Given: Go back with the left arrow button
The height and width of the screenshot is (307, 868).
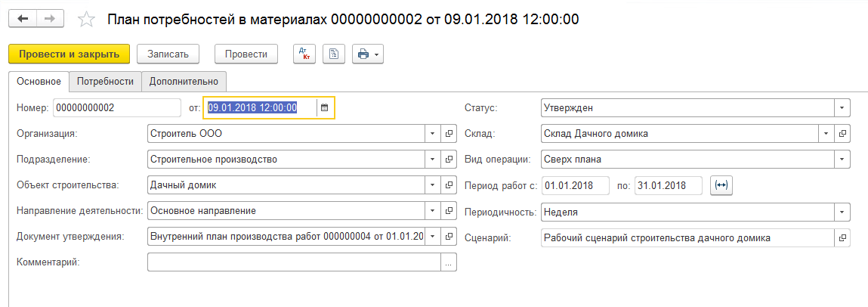Looking at the screenshot, I should pyautogui.click(x=23, y=20).
